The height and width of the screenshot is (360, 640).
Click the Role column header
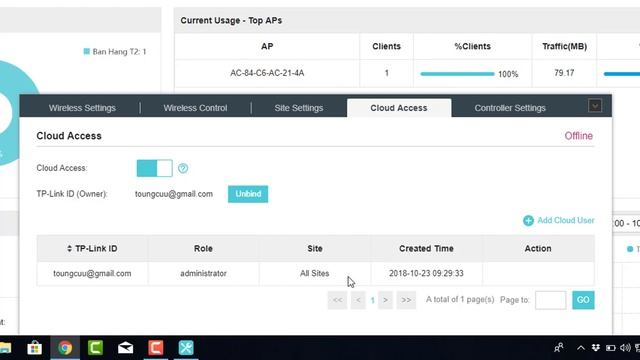click(x=203, y=249)
